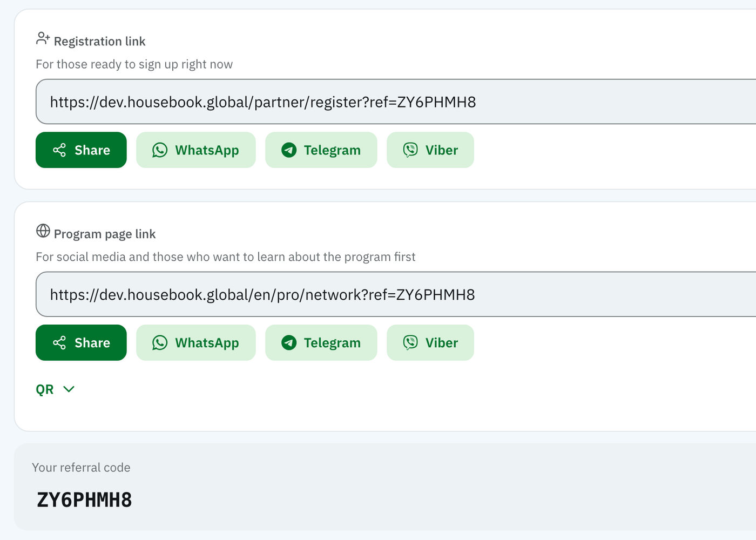Share the program page link via WhatsApp
Image resolution: width=756 pixels, height=540 pixels.
coord(195,343)
